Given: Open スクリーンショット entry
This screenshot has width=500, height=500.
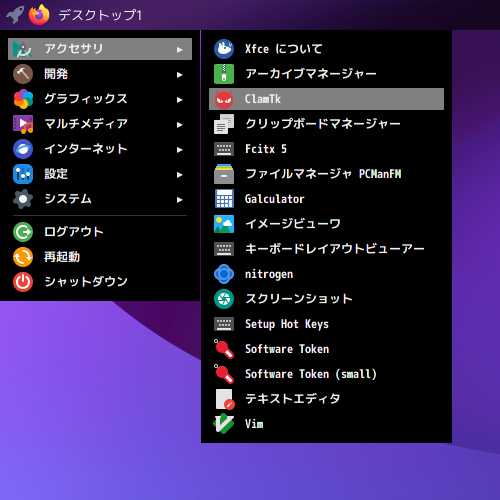Looking at the screenshot, I should click(x=326, y=299).
